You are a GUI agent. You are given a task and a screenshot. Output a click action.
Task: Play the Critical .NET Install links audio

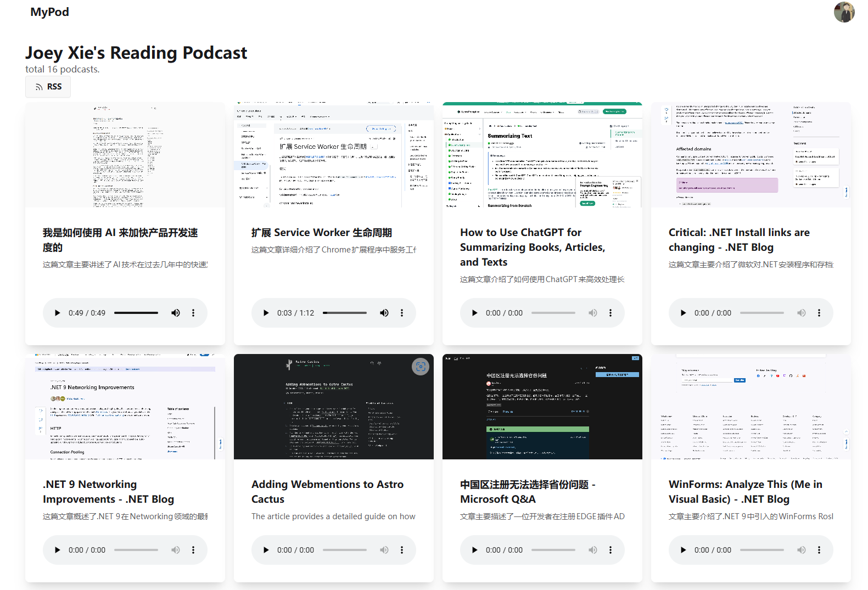(683, 313)
